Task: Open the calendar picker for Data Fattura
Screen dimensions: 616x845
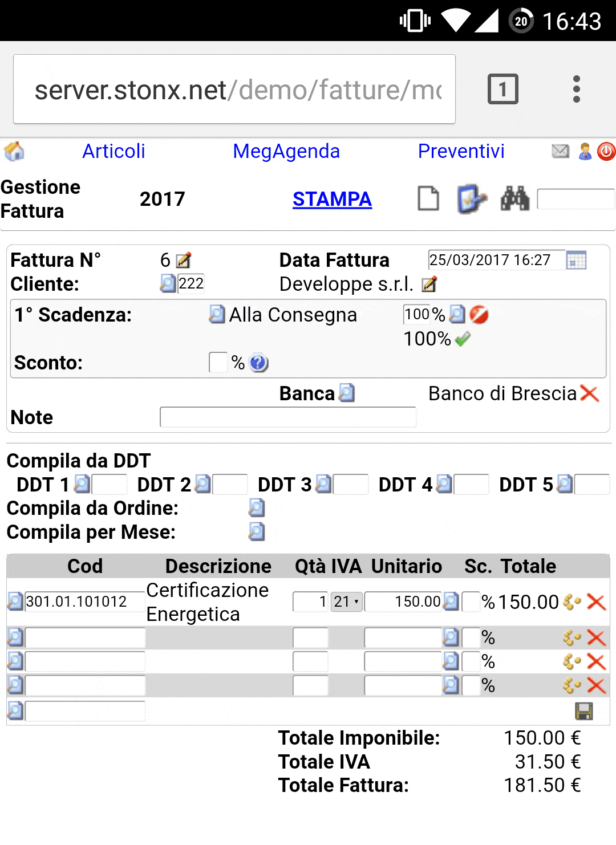Action: [576, 261]
